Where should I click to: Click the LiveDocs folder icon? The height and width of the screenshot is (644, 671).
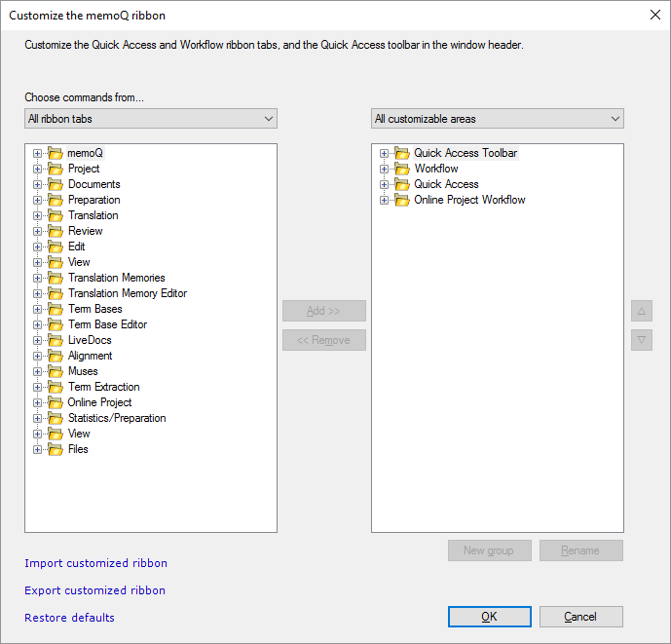point(55,340)
